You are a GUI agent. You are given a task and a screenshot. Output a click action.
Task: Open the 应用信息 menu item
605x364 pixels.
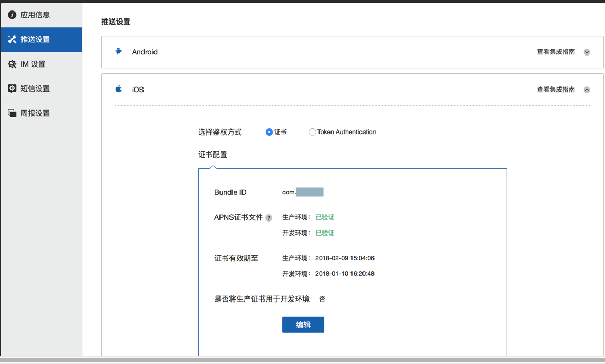coord(41,15)
